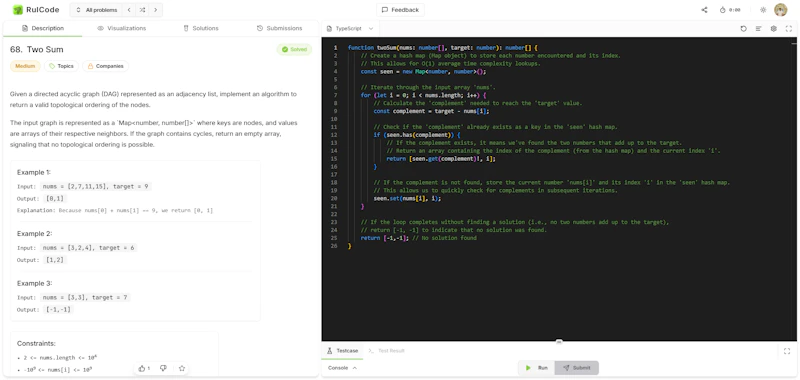The width and height of the screenshot is (800, 380).
Task: Click the share icon
Action: 704,10
